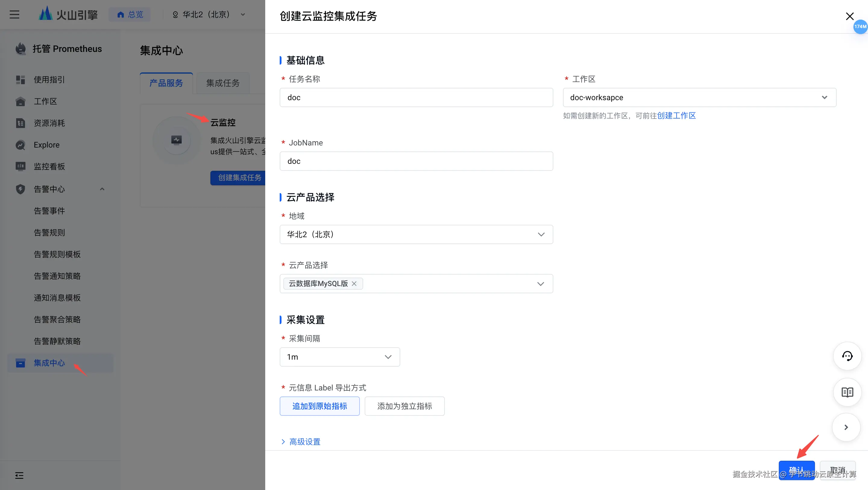The width and height of the screenshot is (868, 490).
Task: Click the JobName input field
Action: [x=416, y=161]
